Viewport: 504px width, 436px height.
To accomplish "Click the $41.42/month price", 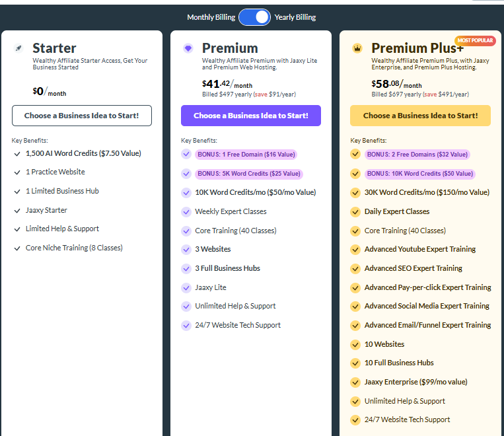I will point(227,85).
